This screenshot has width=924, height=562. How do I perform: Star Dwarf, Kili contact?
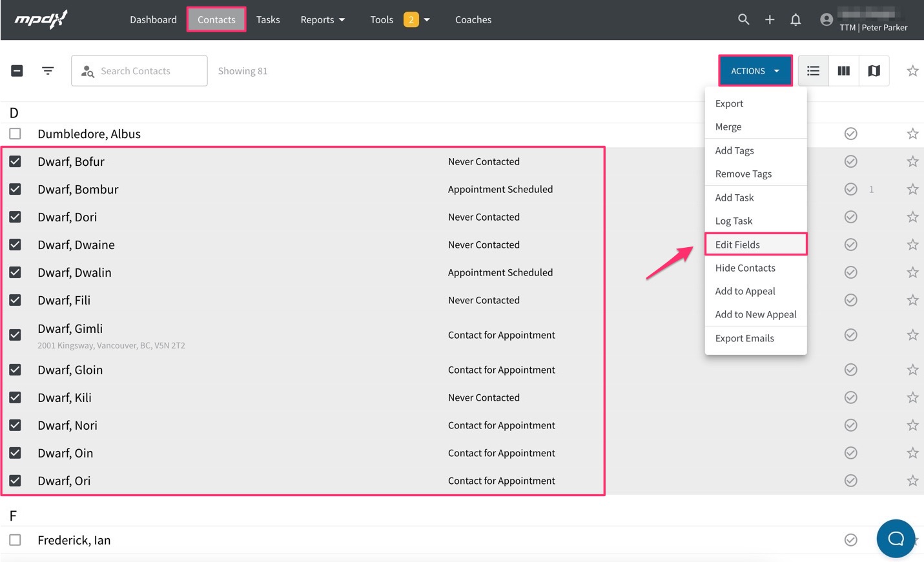click(912, 397)
